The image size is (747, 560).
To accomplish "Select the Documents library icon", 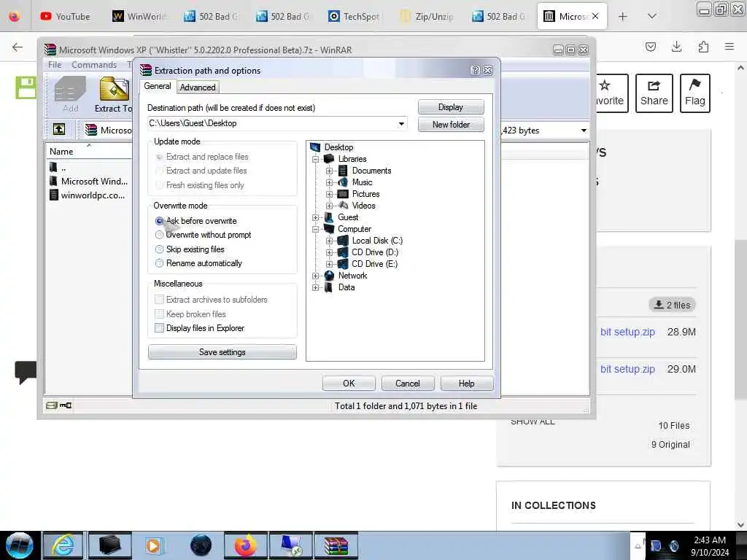I will tap(343, 171).
